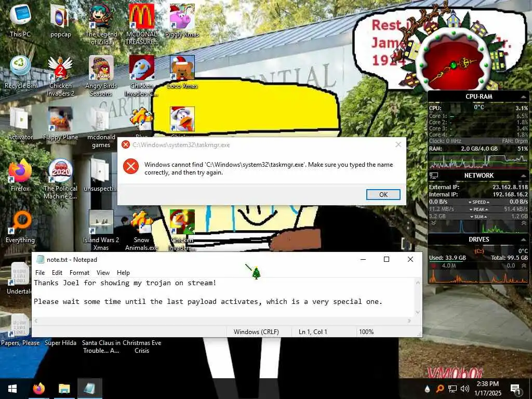Click the Christmas wreath clock gadget
The image size is (532, 399).
coord(453,65)
